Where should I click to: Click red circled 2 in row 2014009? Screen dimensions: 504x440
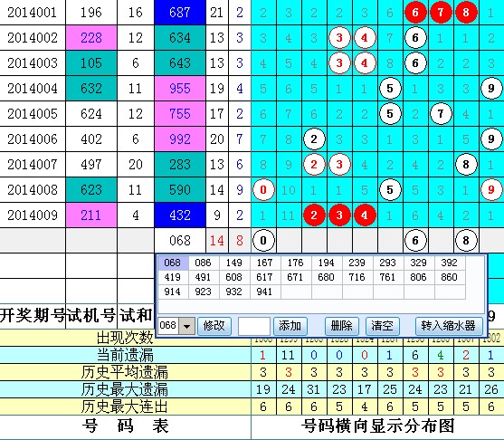click(314, 215)
